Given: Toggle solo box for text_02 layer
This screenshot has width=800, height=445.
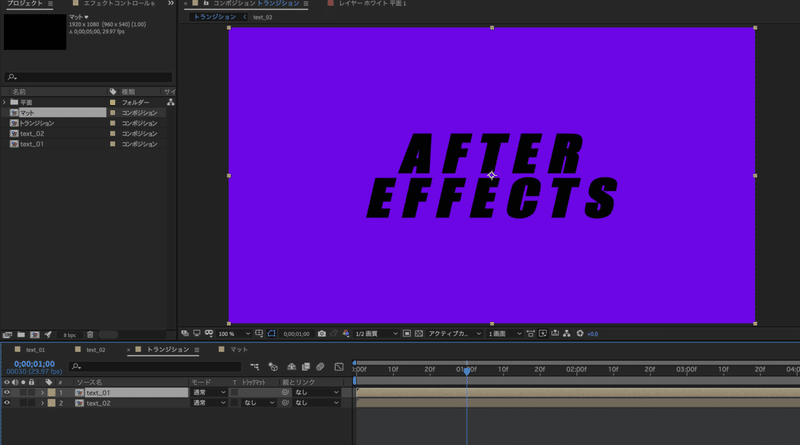Looking at the screenshot, I should pos(23,403).
